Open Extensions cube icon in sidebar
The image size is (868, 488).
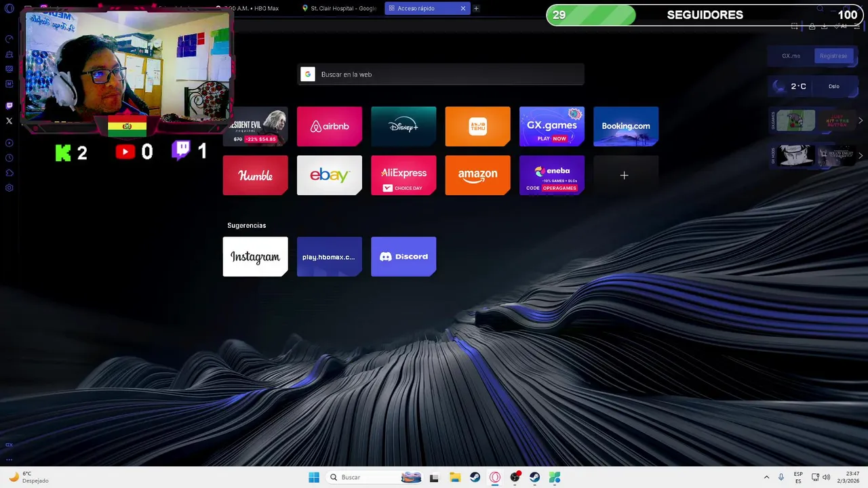tap(9, 173)
